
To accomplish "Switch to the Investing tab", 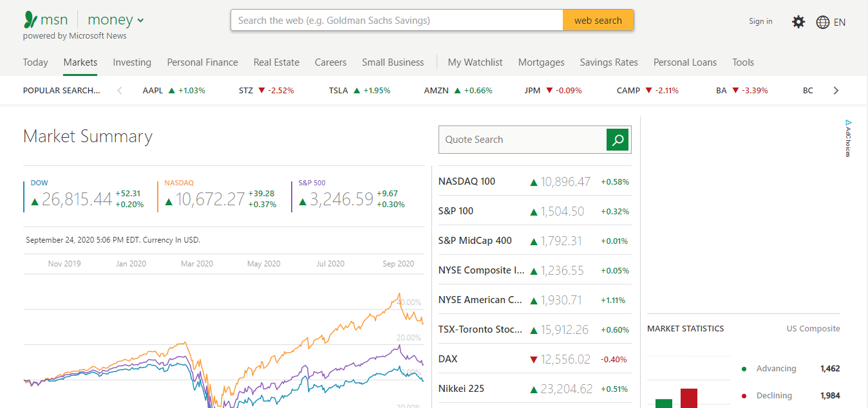I will pyautogui.click(x=132, y=62).
